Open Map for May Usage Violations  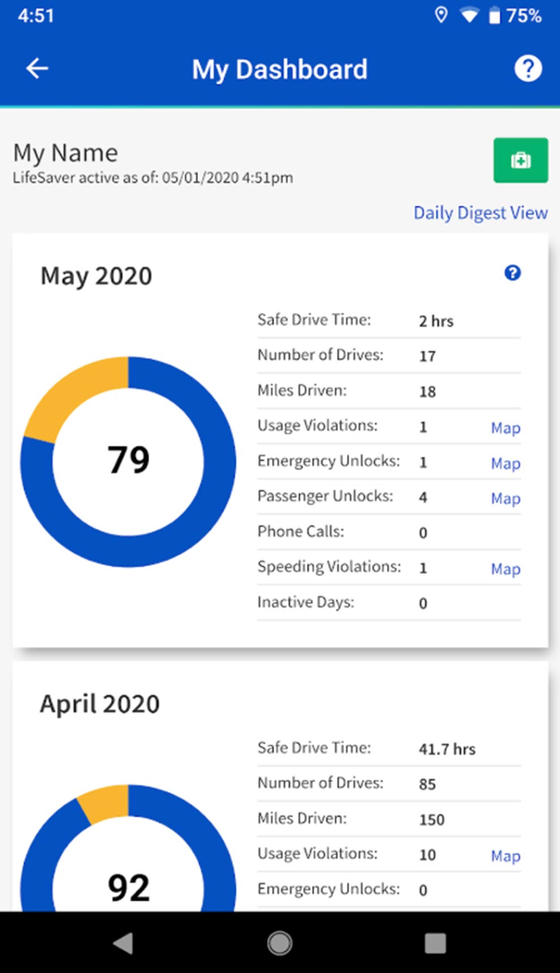coord(505,428)
